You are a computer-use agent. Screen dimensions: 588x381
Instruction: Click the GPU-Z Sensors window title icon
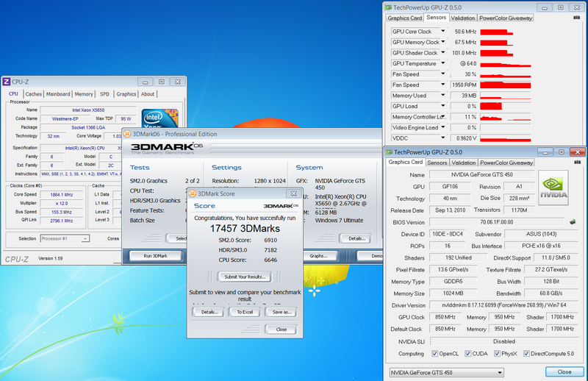click(389, 7)
